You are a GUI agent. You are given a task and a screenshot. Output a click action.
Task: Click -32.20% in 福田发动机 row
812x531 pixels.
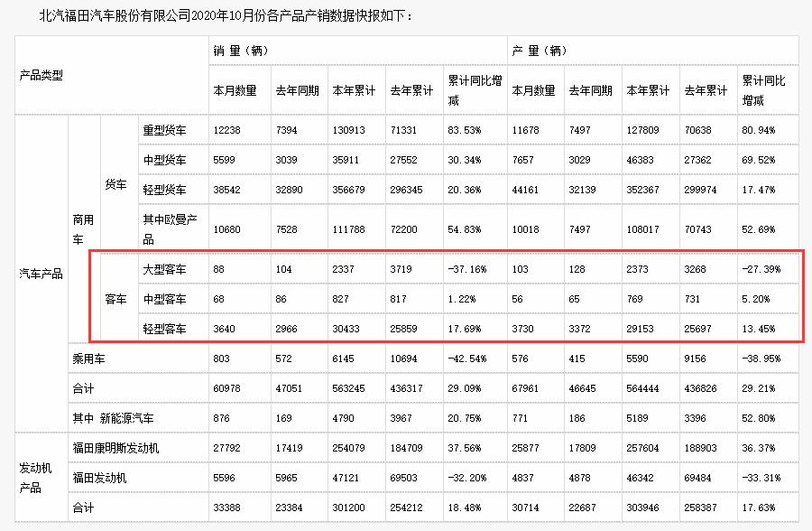467,478
